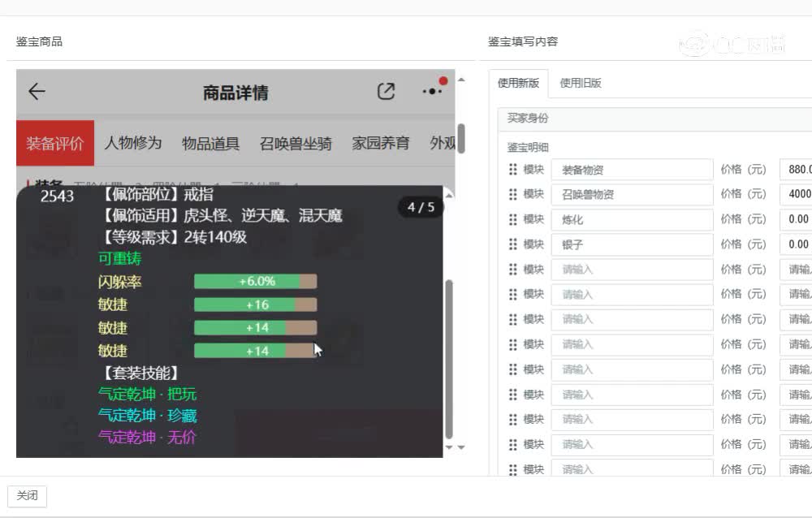This screenshot has height=518, width=812.
Task: Open the three-dot more options menu
Action: (431, 92)
